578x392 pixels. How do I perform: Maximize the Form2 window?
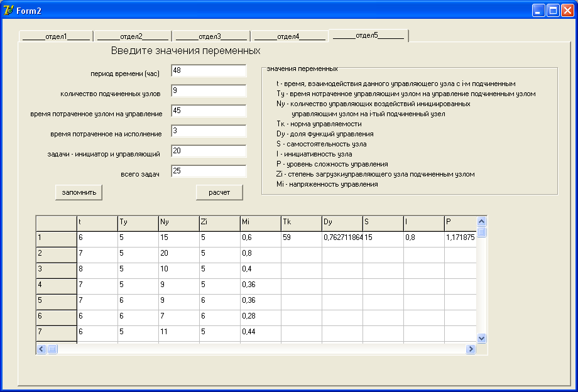point(553,10)
